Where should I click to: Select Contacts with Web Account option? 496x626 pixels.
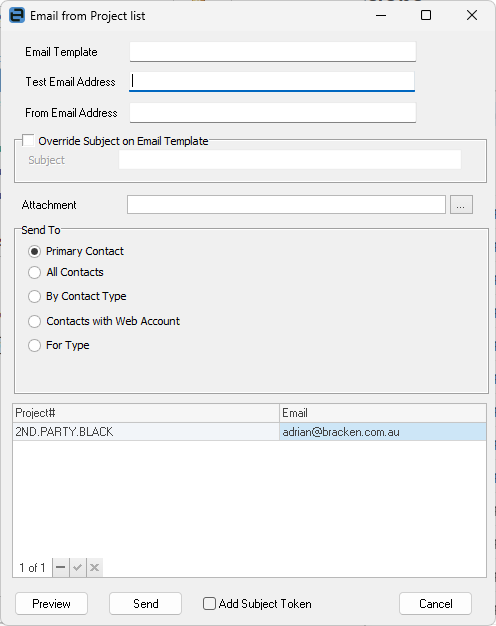34,321
